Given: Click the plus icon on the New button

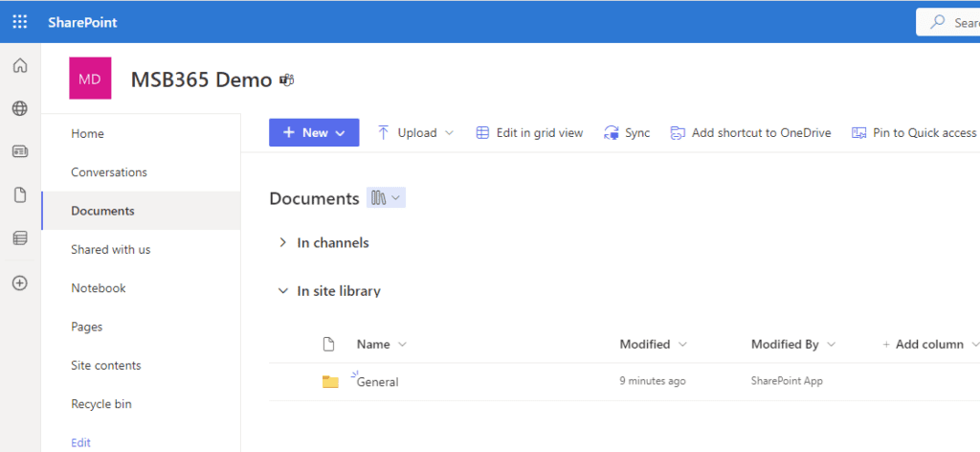Looking at the screenshot, I should (288, 132).
